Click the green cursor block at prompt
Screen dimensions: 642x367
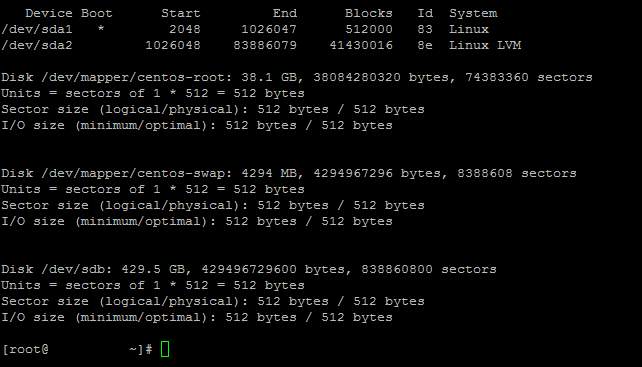(x=165, y=349)
